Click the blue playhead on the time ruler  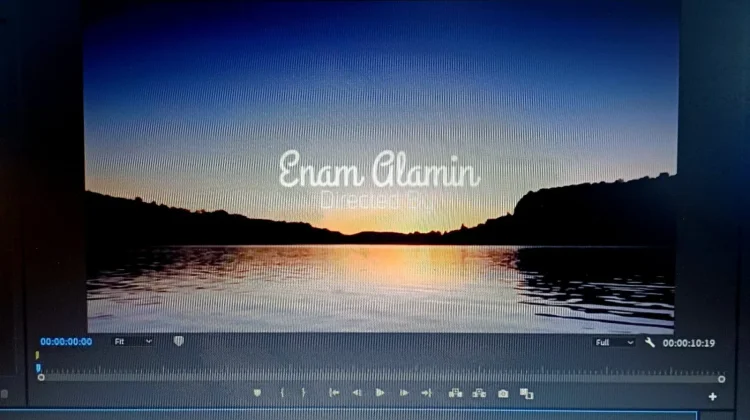coord(38,368)
